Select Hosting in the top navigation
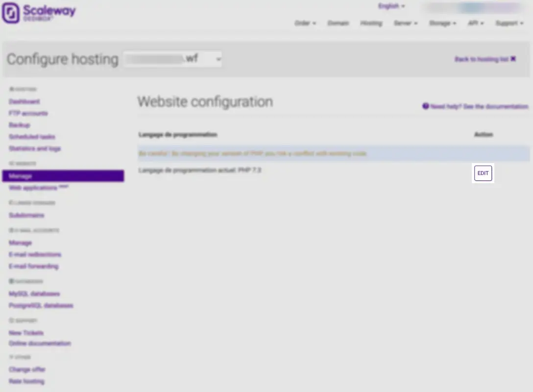The height and width of the screenshot is (392, 533). [371, 23]
